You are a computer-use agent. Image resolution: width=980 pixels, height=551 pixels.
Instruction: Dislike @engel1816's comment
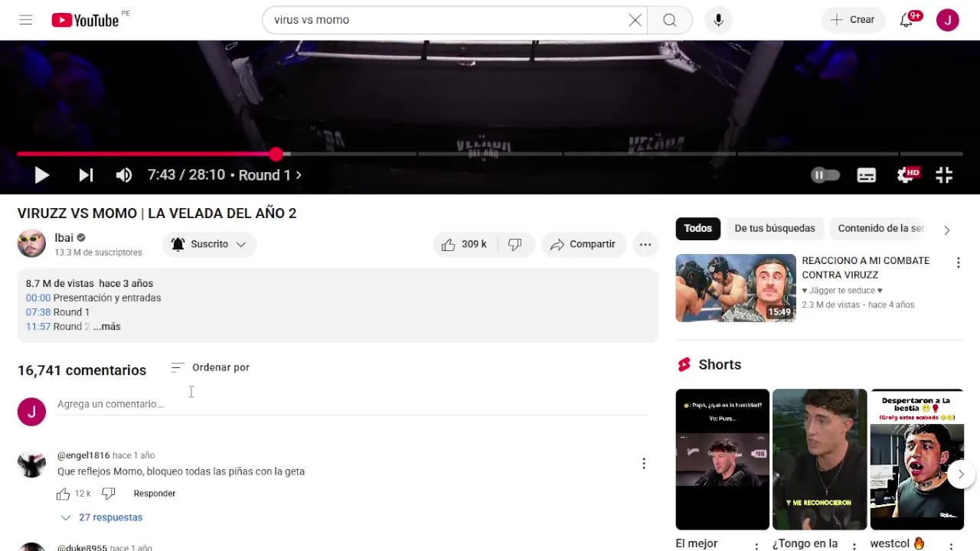pyautogui.click(x=109, y=494)
